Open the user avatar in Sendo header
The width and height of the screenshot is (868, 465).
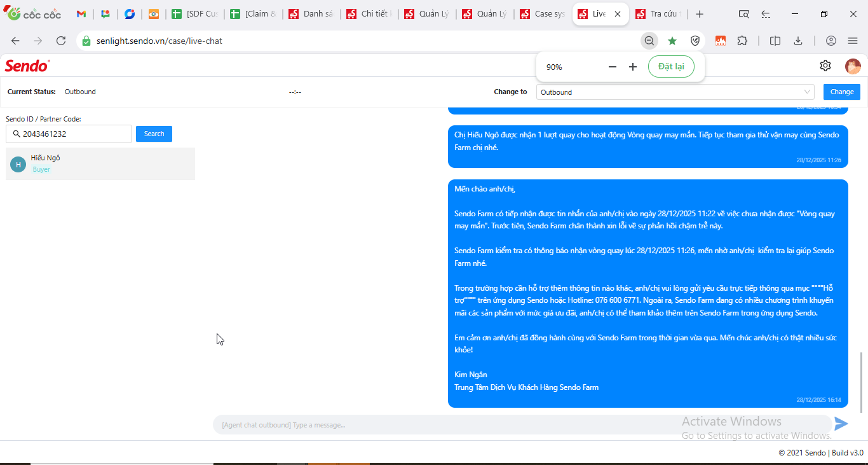[x=853, y=66]
